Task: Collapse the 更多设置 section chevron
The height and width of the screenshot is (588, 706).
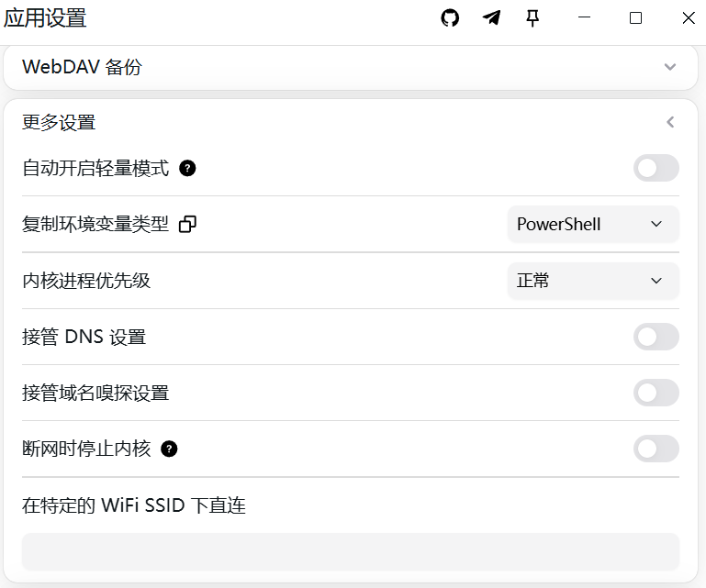Action: click(670, 122)
